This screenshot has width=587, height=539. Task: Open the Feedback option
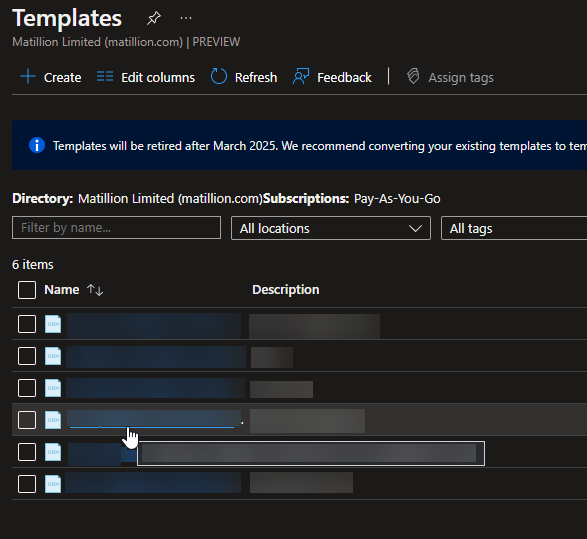tap(332, 77)
